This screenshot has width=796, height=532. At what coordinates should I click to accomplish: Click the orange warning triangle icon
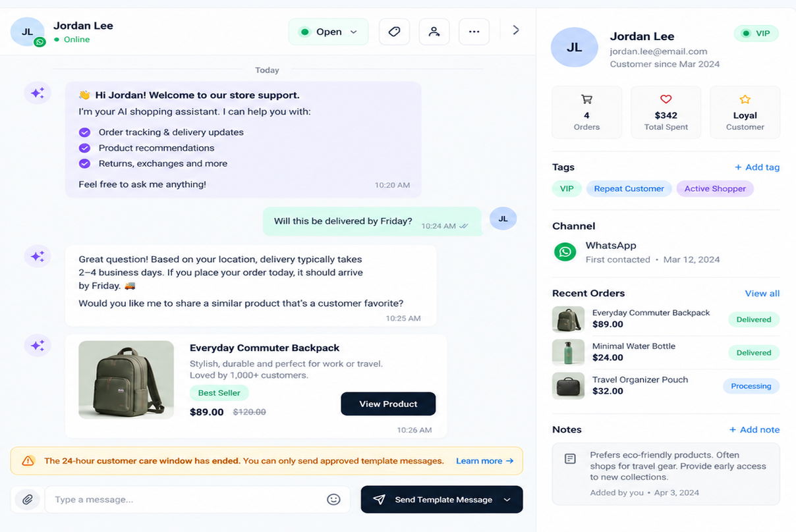pos(28,461)
